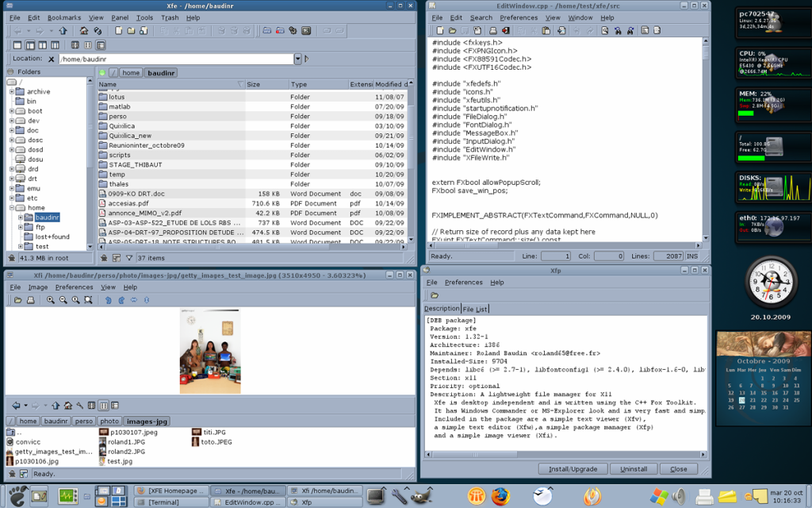Image resolution: width=812 pixels, height=508 pixels.
Task: Open the print icon in the image viewer
Action: (30, 300)
